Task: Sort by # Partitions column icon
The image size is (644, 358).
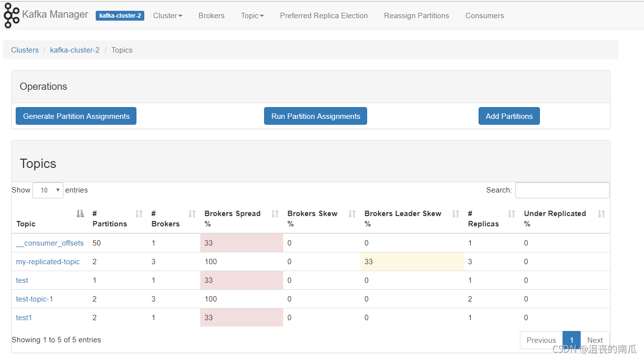Action: (x=139, y=214)
